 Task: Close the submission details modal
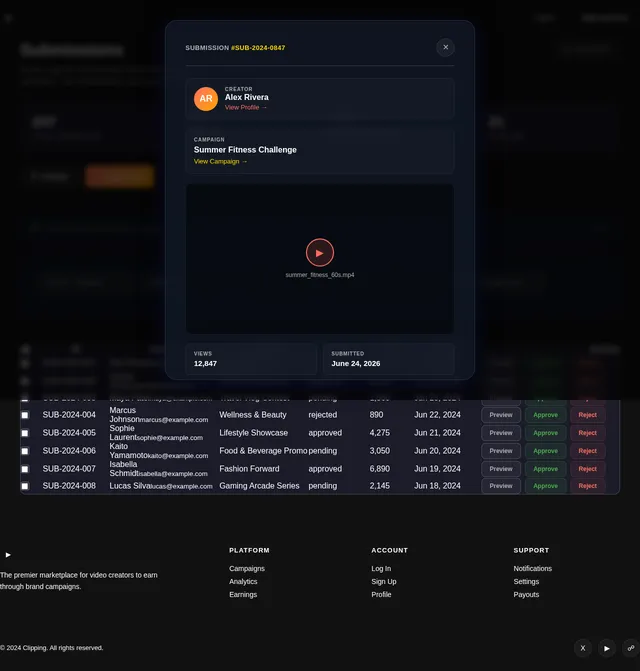(x=445, y=47)
